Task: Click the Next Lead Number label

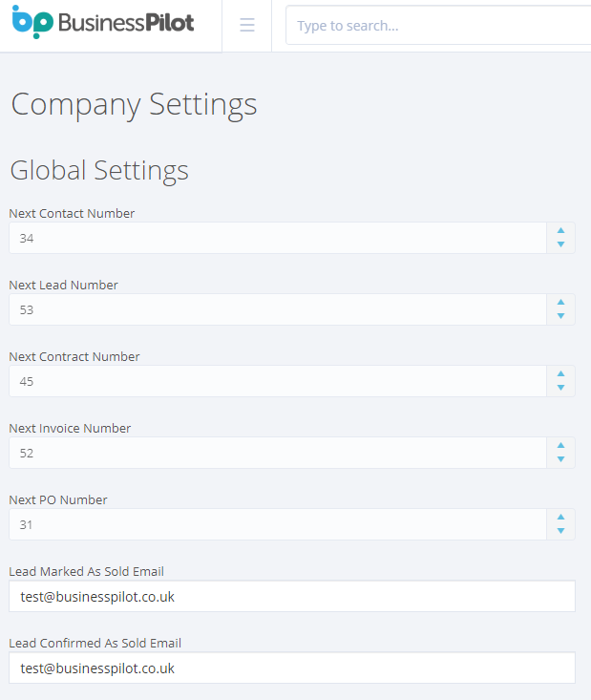Action: coord(63,285)
